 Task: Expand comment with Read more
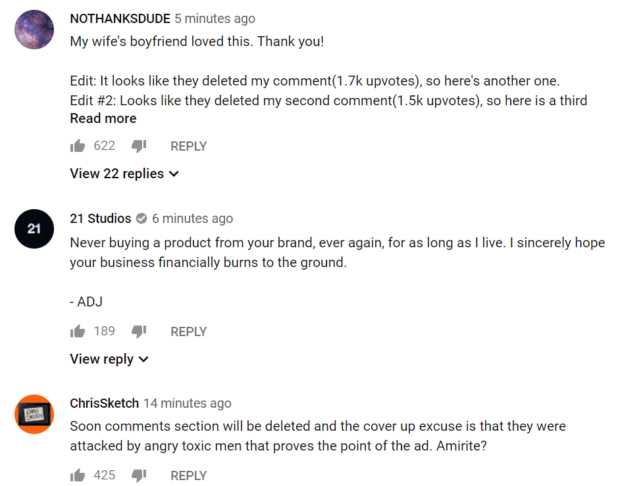pos(103,118)
